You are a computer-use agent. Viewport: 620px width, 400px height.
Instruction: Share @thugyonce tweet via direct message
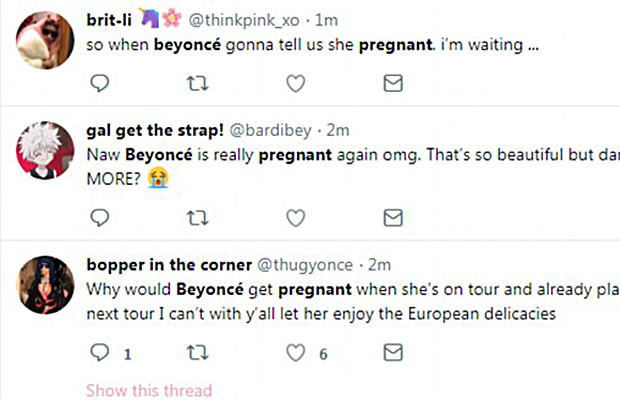coord(393,352)
